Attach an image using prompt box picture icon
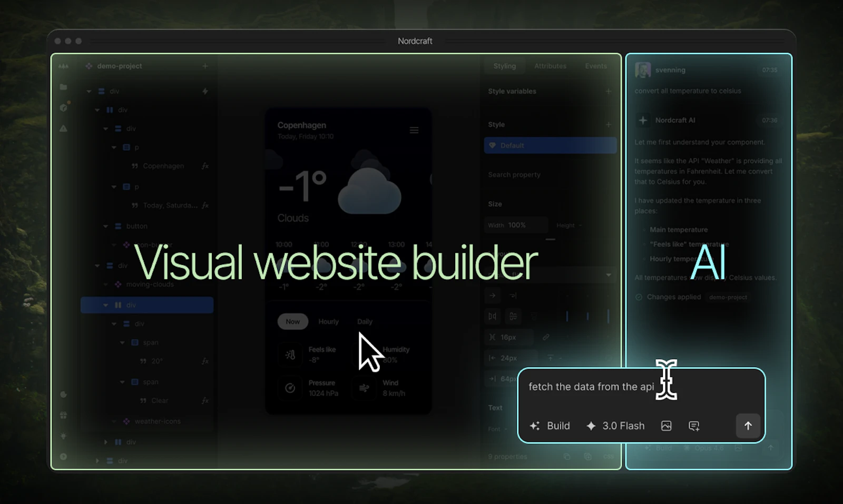 pos(666,426)
